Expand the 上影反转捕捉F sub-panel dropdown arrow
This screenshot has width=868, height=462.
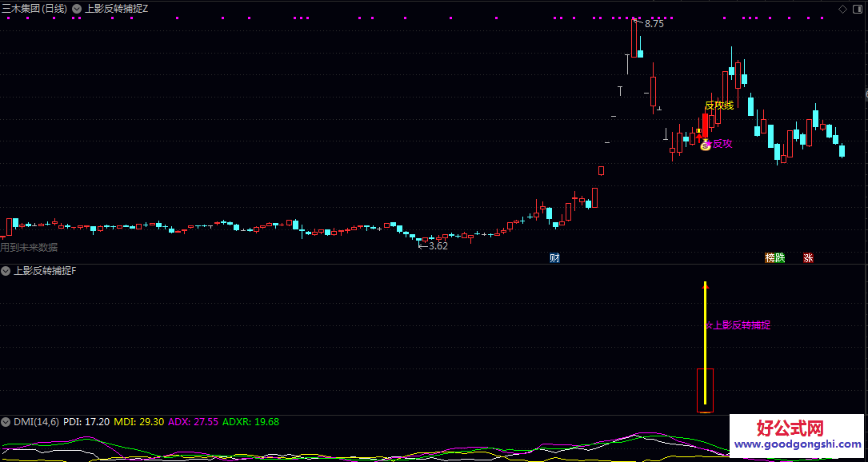coord(6,270)
